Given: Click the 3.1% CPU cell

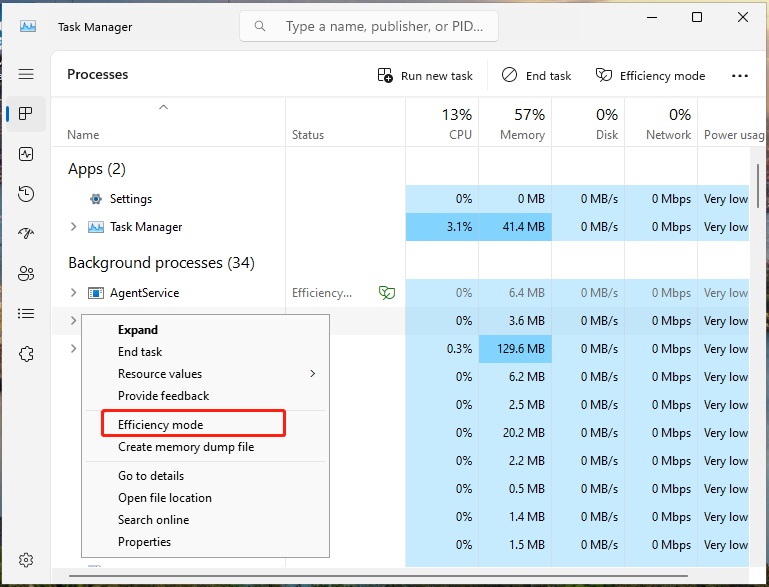Looking at the screenshot, I should pyautogui.click(x=442, y=227).
